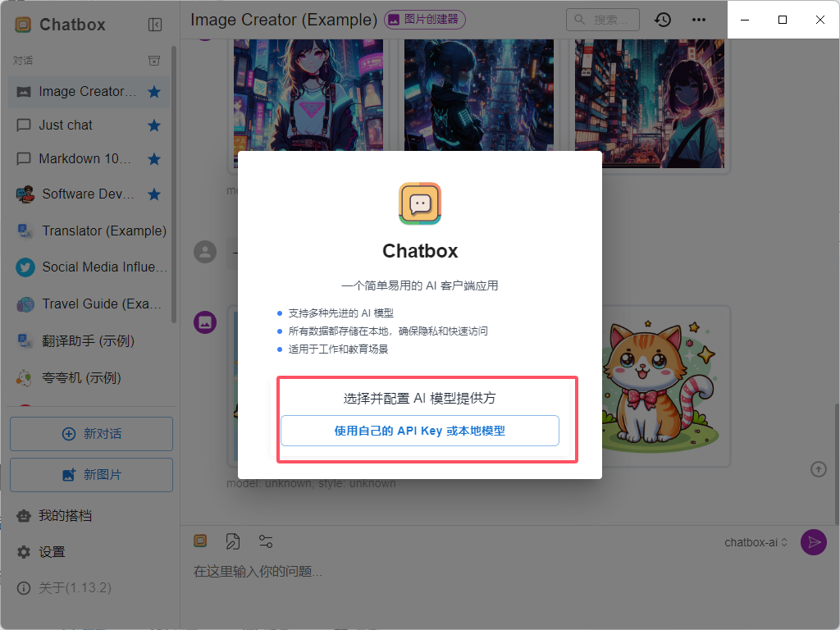Image resolution: width=840 pixels, height=630 pixels.
Task: Click the 新对话 button
Action: pos(92,434)
